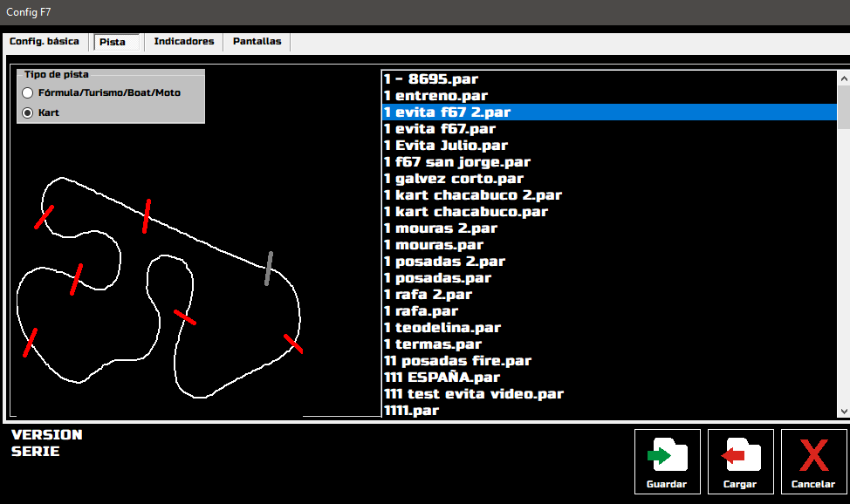Select file '1 - 8695.par'
The height and width of the screenshot is (504, 850).
[610, 79]
